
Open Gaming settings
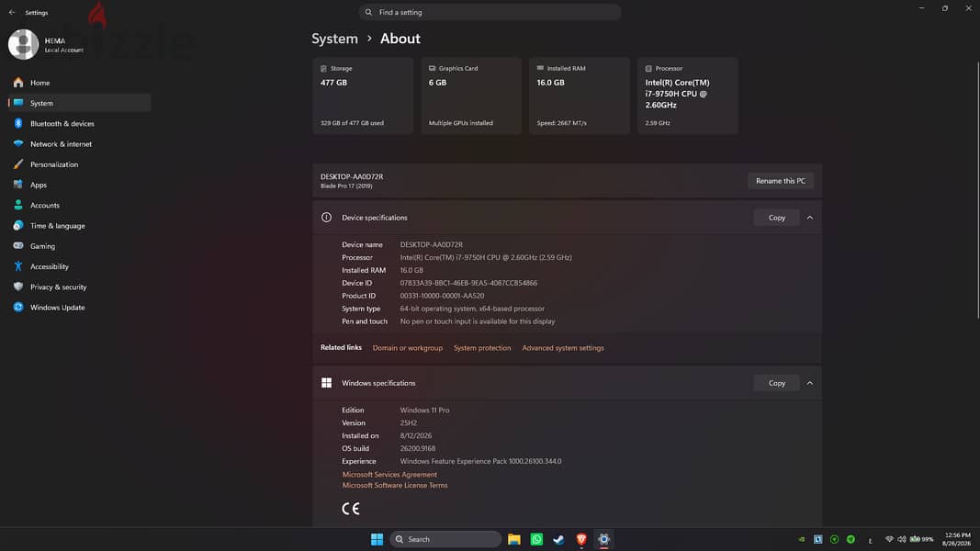79,246
